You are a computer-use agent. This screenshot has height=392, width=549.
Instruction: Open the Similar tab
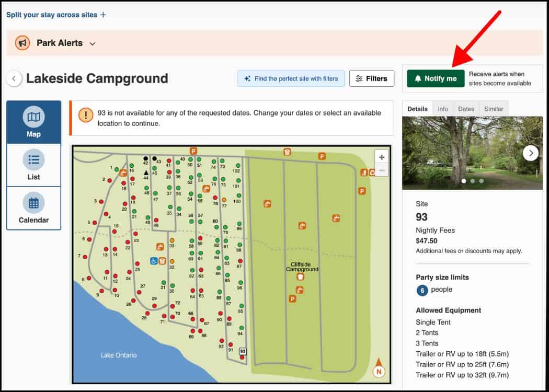(494, 109)
